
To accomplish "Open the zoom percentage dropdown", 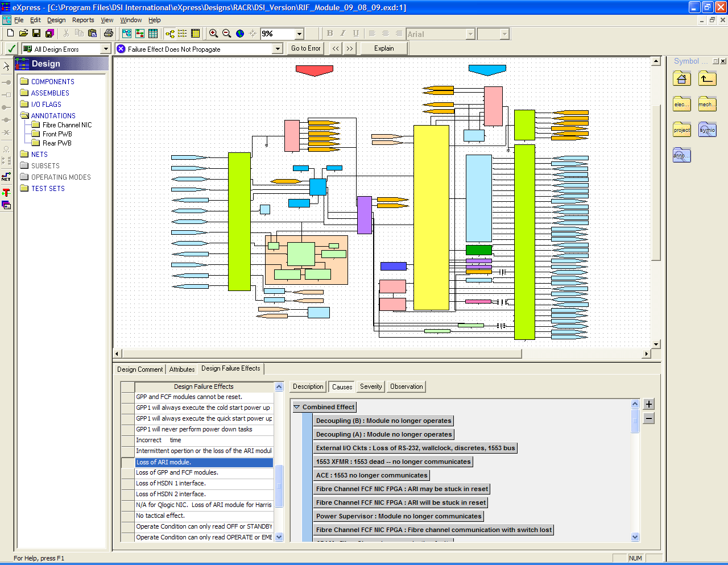I will point(299,34).
